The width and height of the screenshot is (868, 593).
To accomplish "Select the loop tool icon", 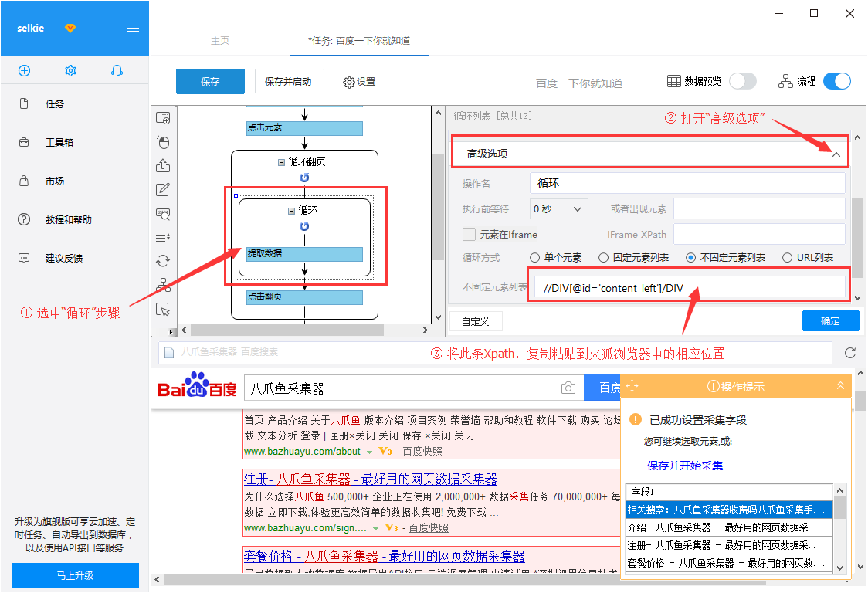I will coord(163,261).
